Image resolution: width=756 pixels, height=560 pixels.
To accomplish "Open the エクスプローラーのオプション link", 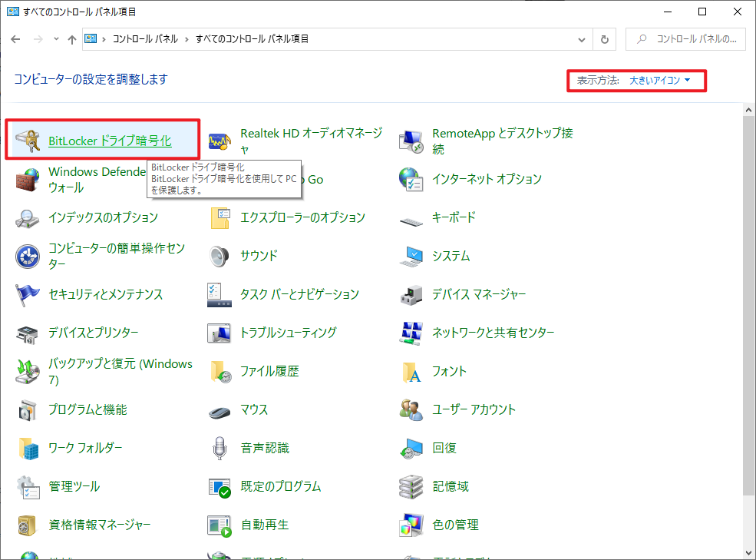I will 303,217.
